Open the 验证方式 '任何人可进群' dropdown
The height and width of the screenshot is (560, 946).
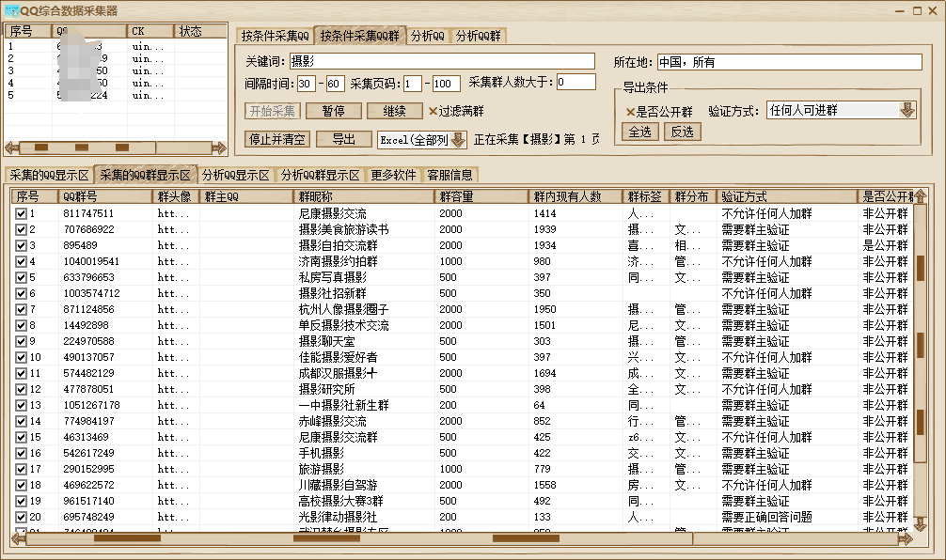tap(906, 109)
